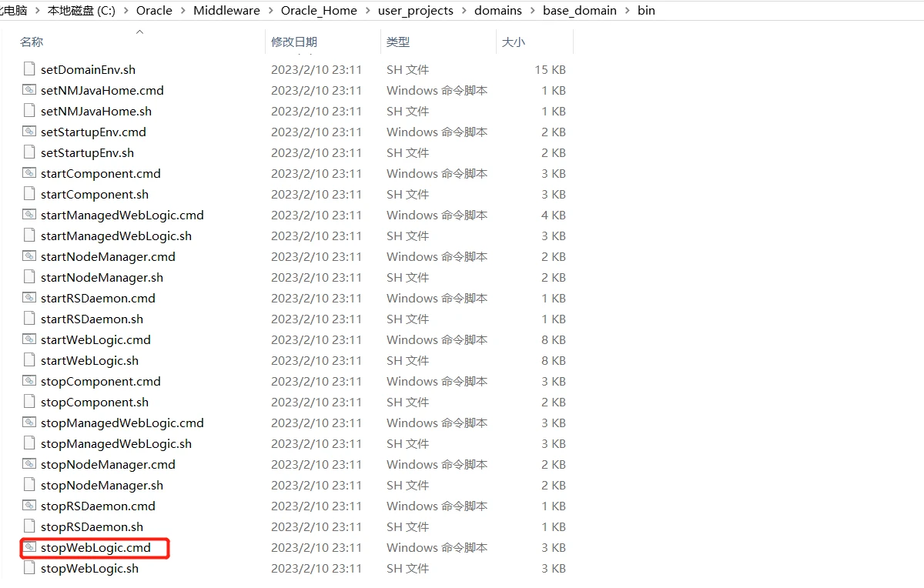Click the setStartupEnv.sh file icon
Viewport: 924px width, 588px height.
coord(29,152)
